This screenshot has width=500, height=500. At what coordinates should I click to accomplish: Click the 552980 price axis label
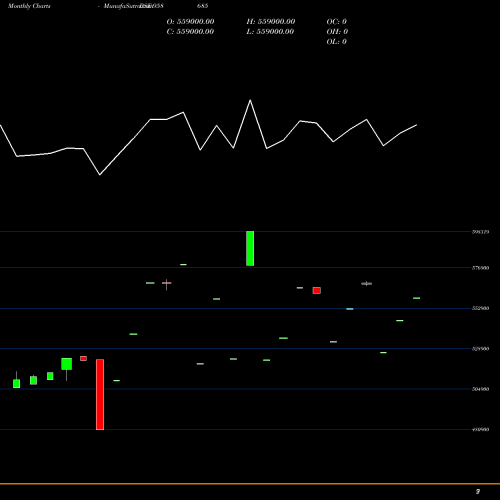tap(481, 308)
